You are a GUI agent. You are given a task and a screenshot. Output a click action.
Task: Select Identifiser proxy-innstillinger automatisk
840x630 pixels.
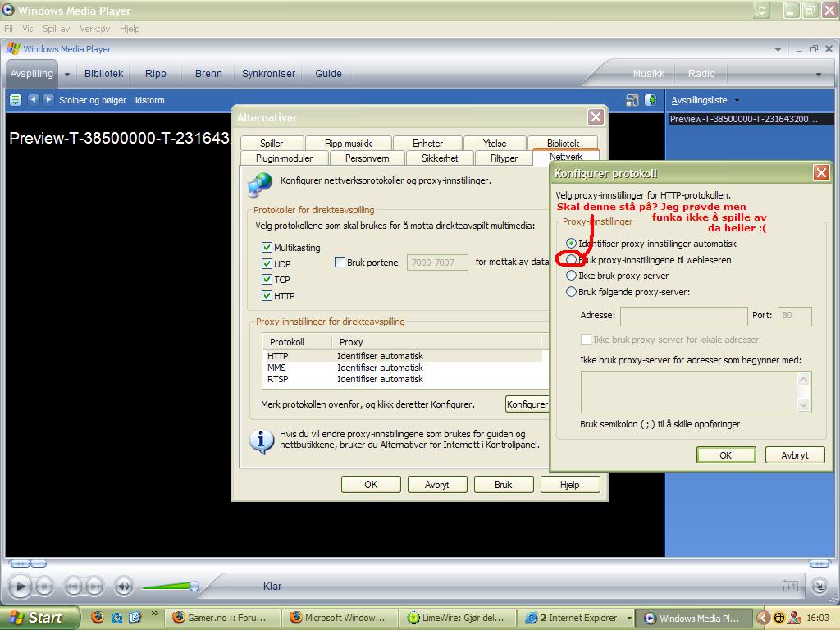(571, 243)
